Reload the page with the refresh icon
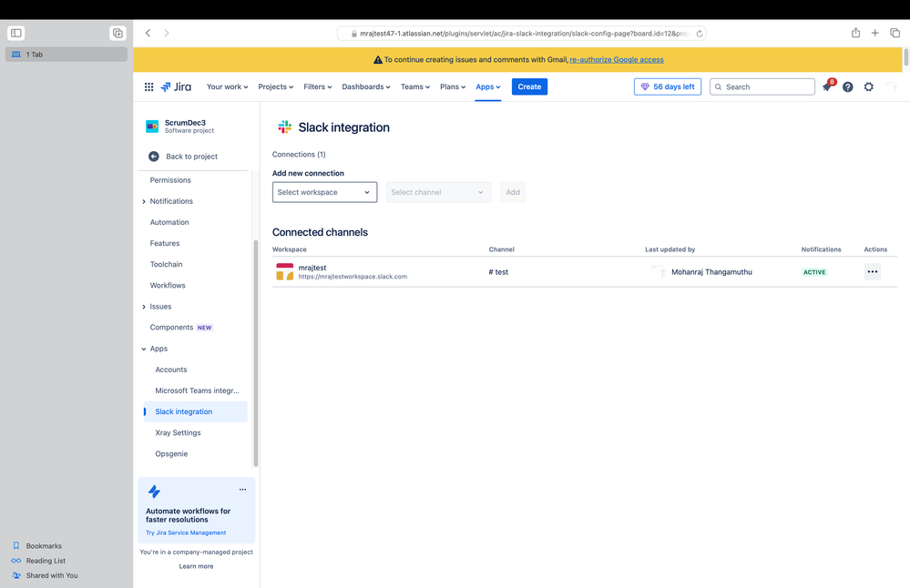The image size is (910, 588). (x=700, y=34)
